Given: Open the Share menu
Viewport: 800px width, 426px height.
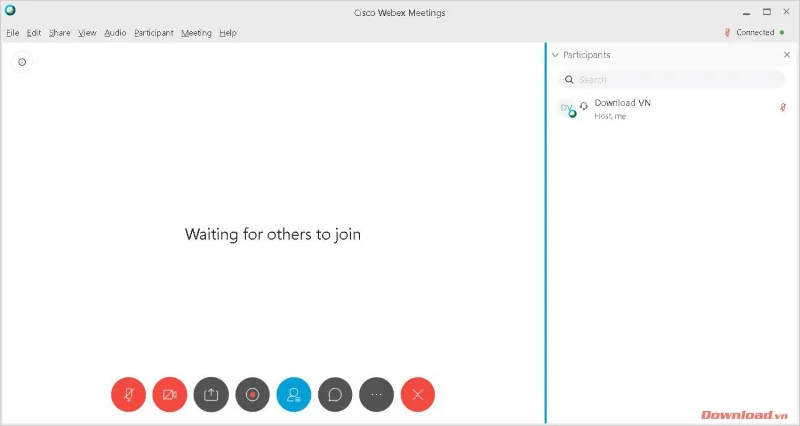Looking at the screenshot, I should [60, 33].
